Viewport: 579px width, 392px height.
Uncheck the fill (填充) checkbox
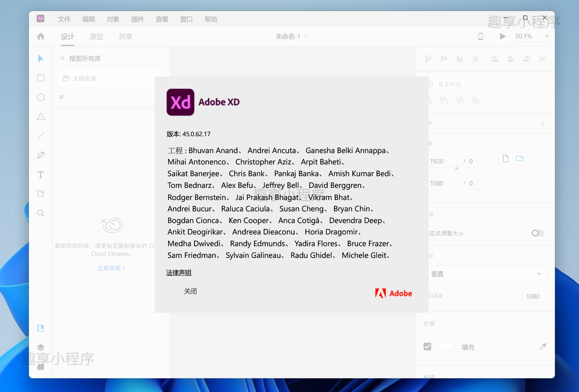tap(427, 347)
